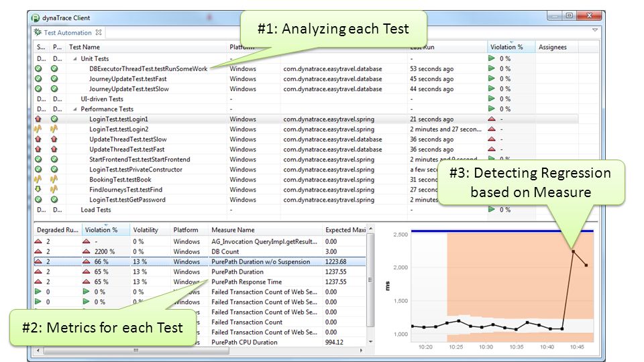Sort measures by Violation % column header
The width and height of the screenshot is (644, 362).
pos(101,230)
